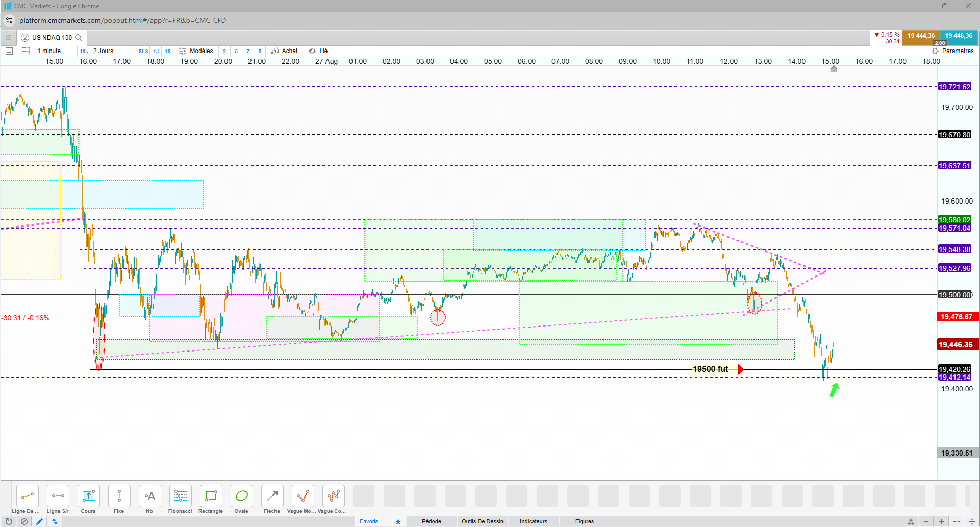
Task: Click the green arrow annotation on chart
Action: (x=834, y=390)
